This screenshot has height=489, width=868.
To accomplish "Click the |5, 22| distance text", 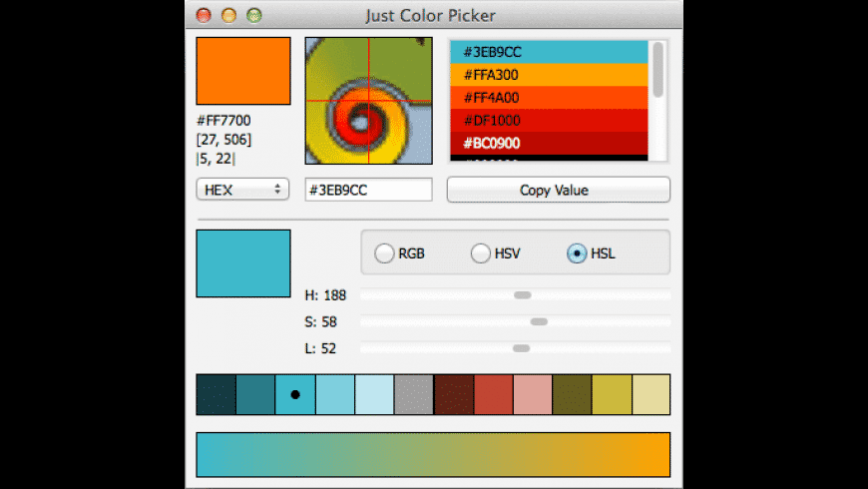I will click(216, 159).
